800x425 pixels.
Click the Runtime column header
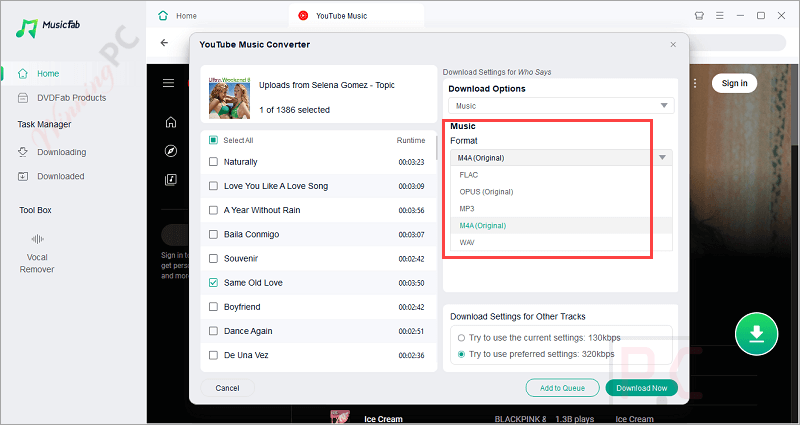tap(411, 140)
